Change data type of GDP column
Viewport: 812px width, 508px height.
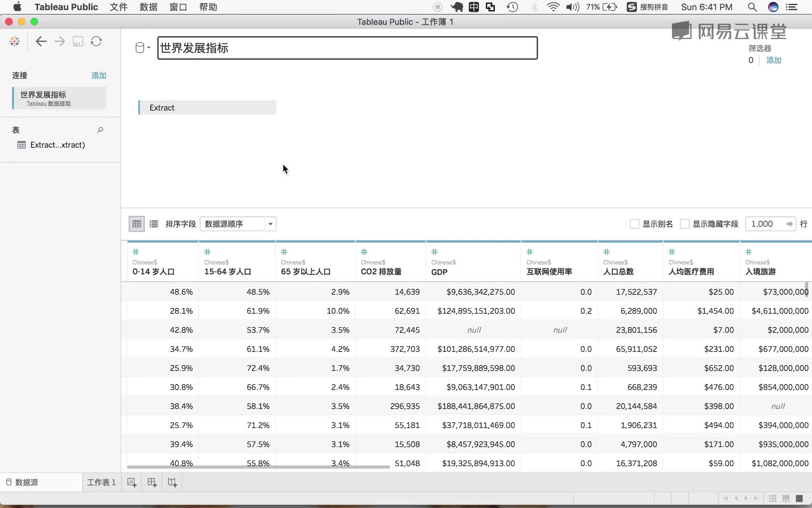pyautogui.click(x=434, y=252)
